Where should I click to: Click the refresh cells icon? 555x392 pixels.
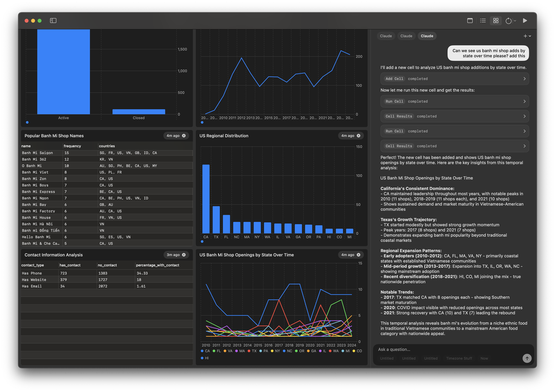point(508,21)
